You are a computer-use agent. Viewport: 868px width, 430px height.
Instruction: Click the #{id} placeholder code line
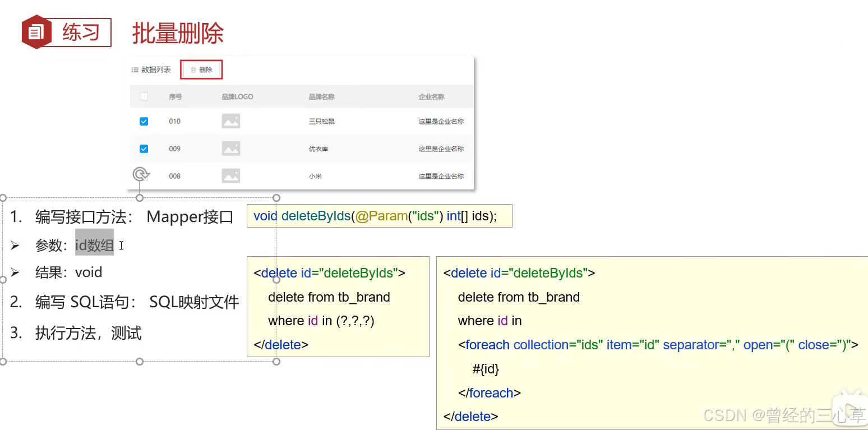(x=486, y=369)
